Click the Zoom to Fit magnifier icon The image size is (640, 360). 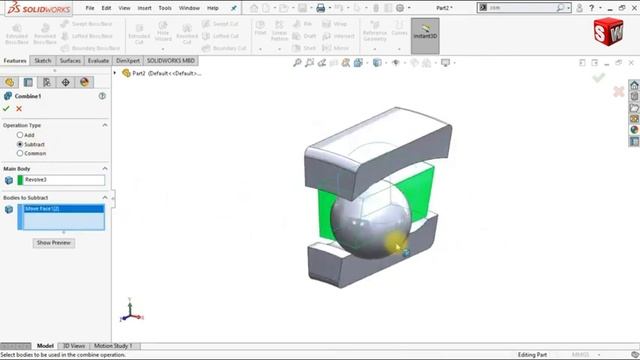pyautogui.click(x=297, y=62)
